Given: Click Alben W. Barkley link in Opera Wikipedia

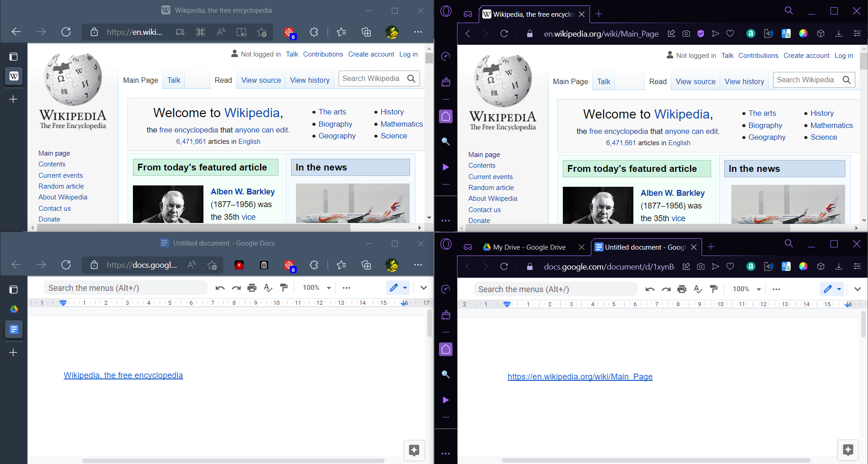Looking at the screenshot, I should (672, 193).
